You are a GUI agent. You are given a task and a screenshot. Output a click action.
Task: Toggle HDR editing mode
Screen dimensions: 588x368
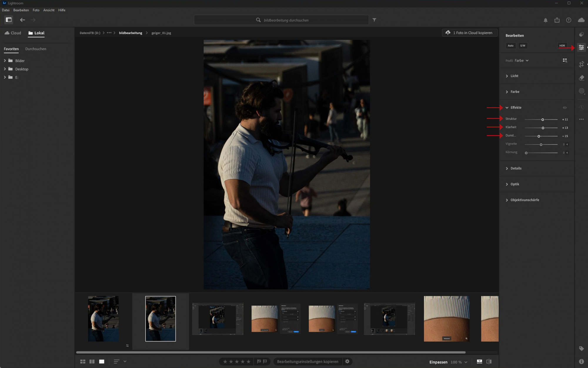tap(562, 46)
